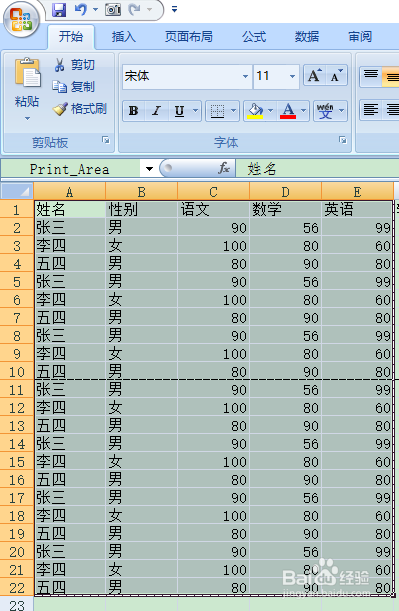Select column E header

click(357, 192)
